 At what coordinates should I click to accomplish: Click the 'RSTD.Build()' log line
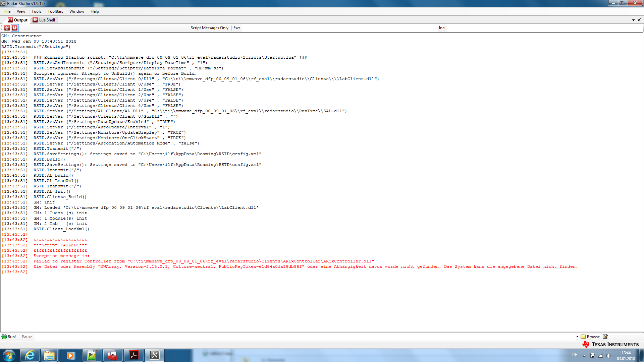click(49, 160)
